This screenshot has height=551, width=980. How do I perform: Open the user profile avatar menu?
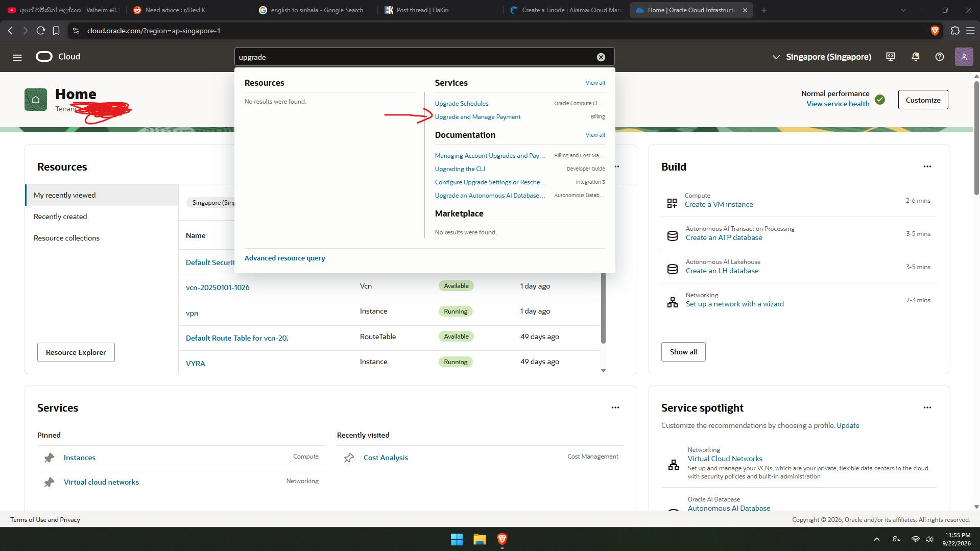point(964,57)
